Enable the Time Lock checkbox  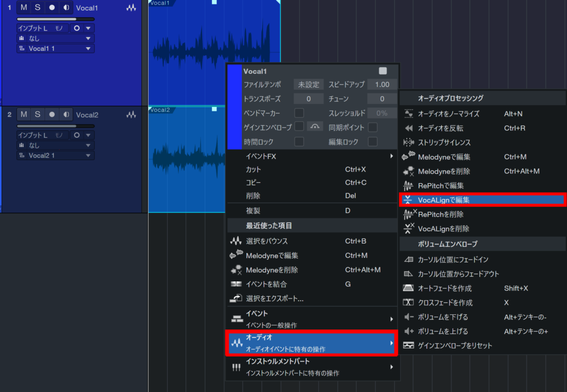pos(299,142)
